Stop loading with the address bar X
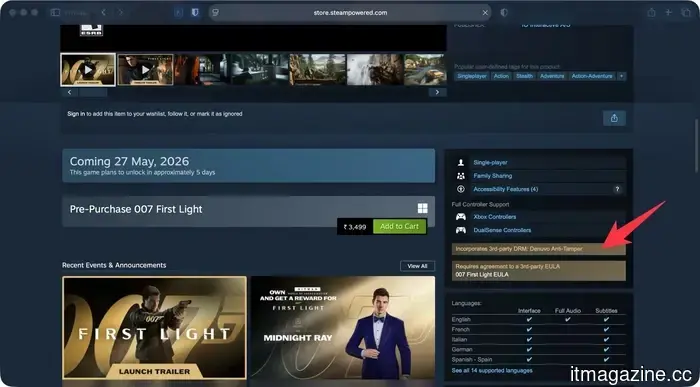Screen dimensions: 700x387 point(485,12)
